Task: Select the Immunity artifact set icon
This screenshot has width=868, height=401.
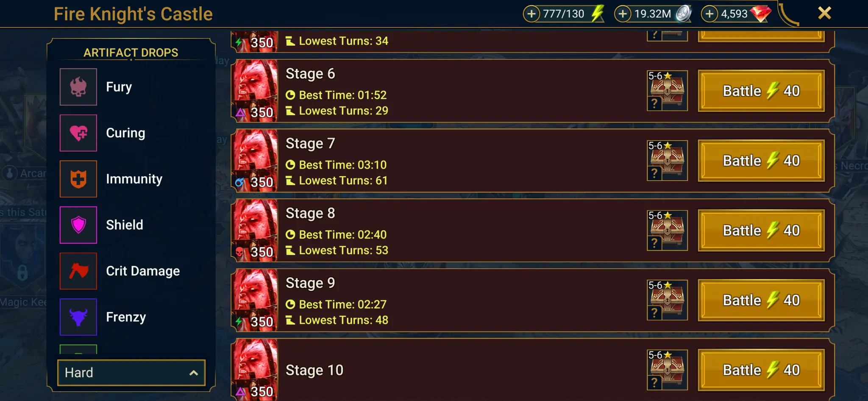Action: [x=78, y=179]
